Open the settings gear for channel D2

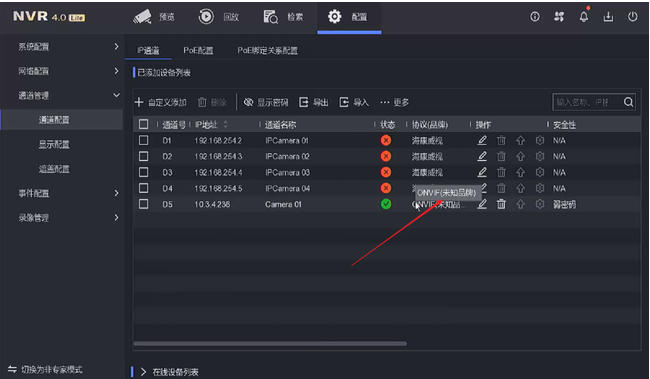click(540, 156)
